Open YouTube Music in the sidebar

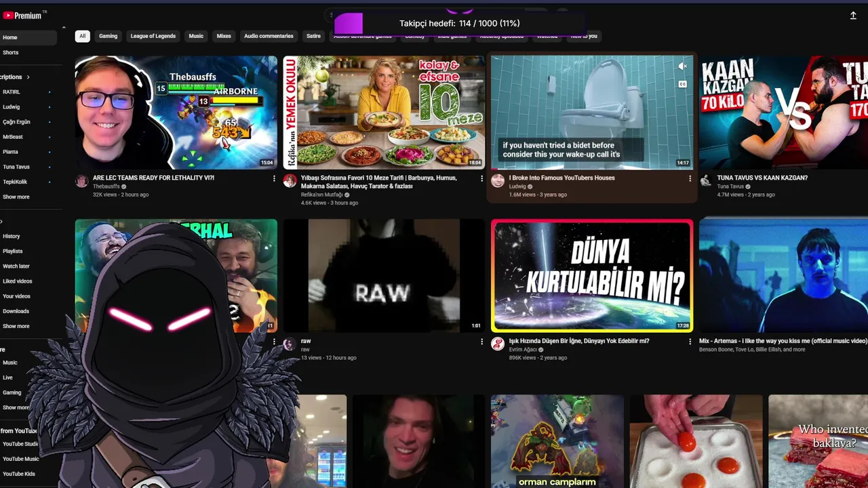(20, 459)
